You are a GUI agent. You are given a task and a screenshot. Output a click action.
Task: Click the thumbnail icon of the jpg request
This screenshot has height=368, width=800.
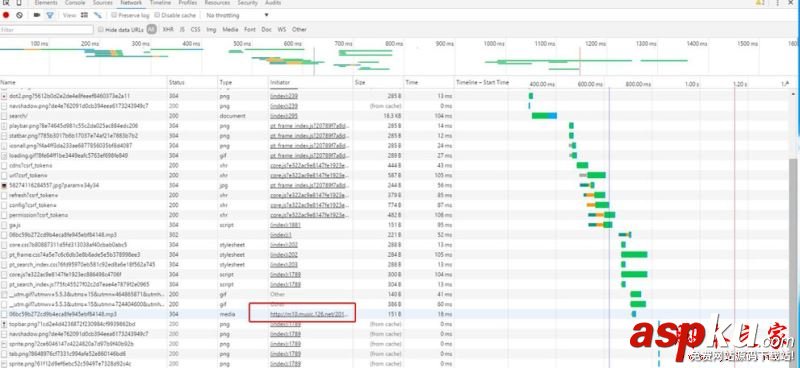tap(5, 185)
